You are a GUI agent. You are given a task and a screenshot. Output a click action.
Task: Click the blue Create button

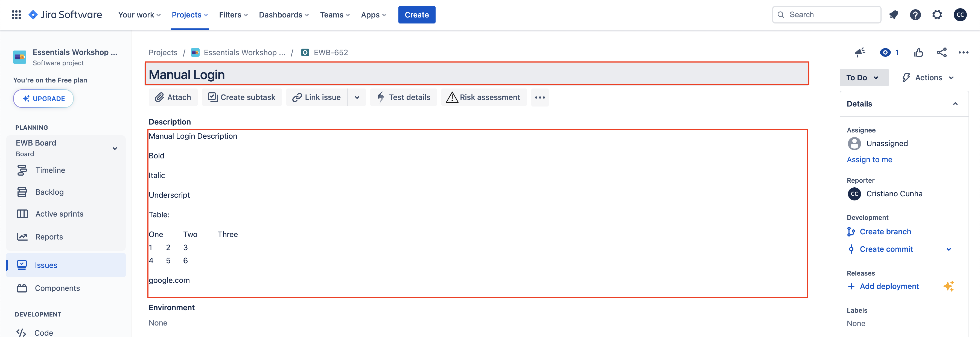(x=416, y=15)
